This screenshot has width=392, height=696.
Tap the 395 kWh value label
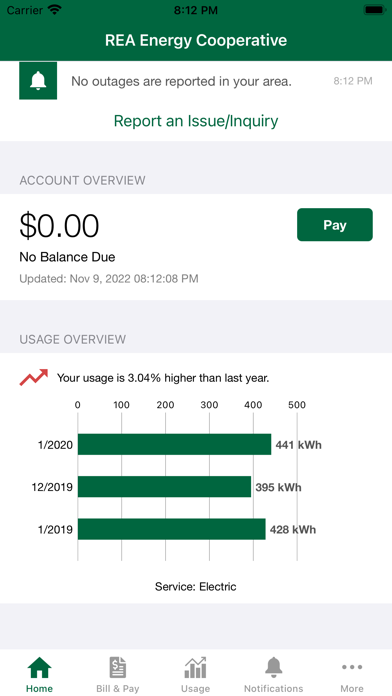(278, 487)
